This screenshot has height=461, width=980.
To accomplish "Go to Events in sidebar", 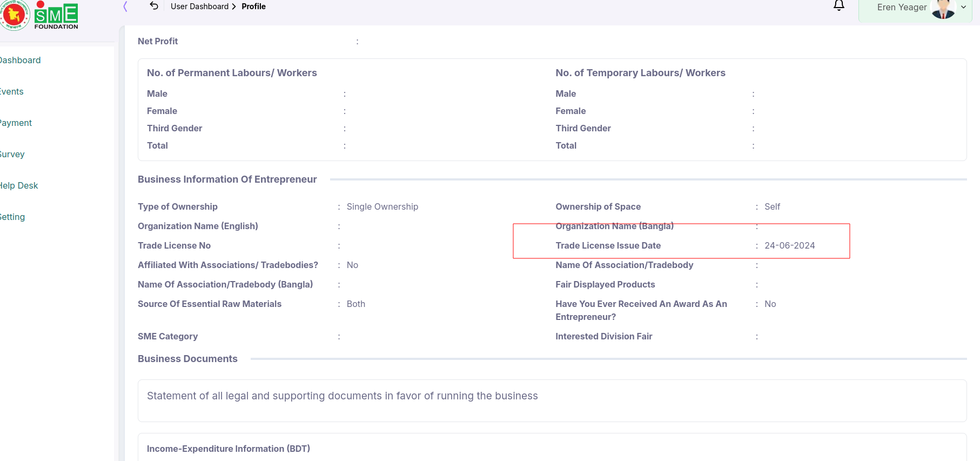I will 11,91.
